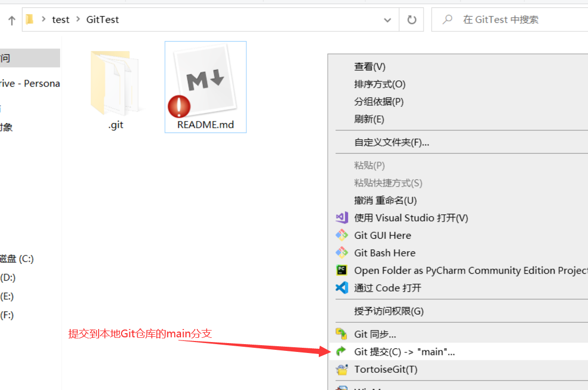Viewport: 588px width, 390px height.
Task: Click the up arrow navigation button
Action: pos(11,20)
